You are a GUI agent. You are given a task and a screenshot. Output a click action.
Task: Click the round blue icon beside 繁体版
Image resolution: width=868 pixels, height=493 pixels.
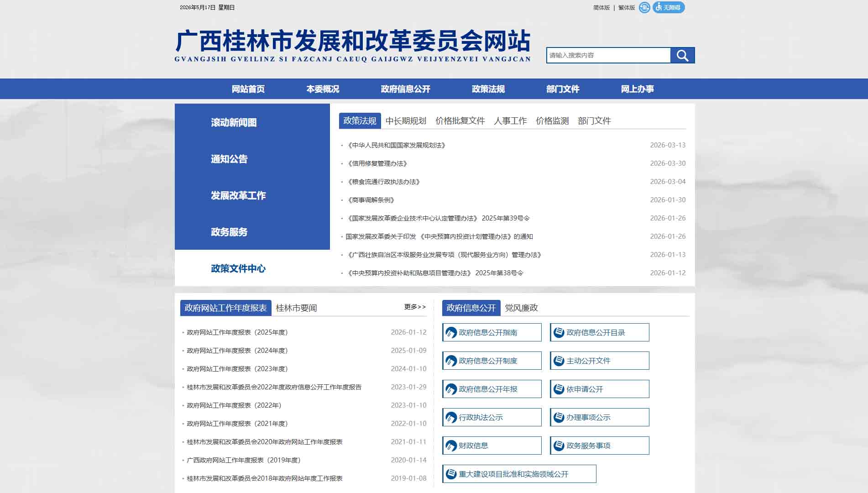pos(644,7)
